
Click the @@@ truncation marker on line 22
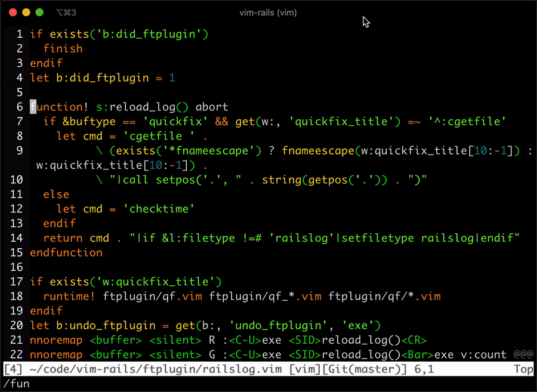point(523,354)
